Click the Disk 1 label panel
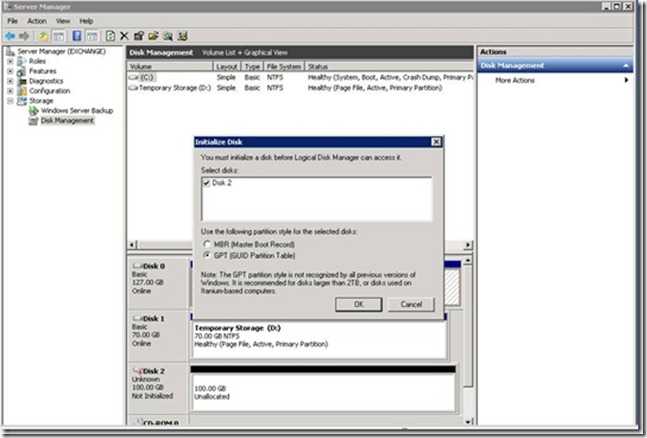This screenshot has height=438, width=647. [x=158, y=334]
